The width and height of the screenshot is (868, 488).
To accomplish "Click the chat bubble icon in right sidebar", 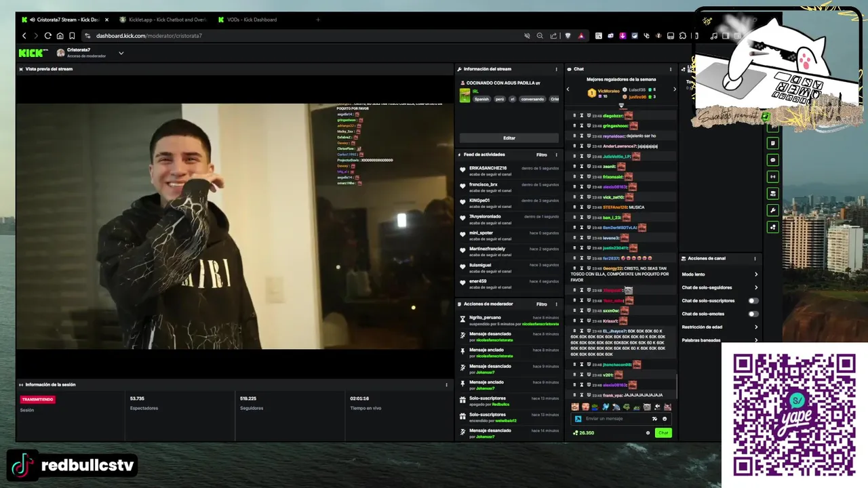I will pyautogui.click(x=773, y=160).
